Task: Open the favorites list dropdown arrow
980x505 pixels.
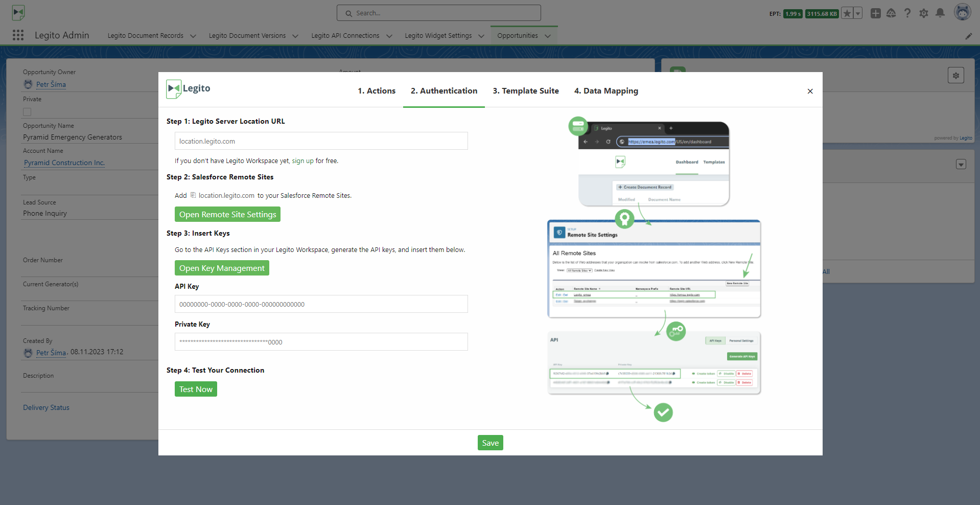Action: pos(858,13)
